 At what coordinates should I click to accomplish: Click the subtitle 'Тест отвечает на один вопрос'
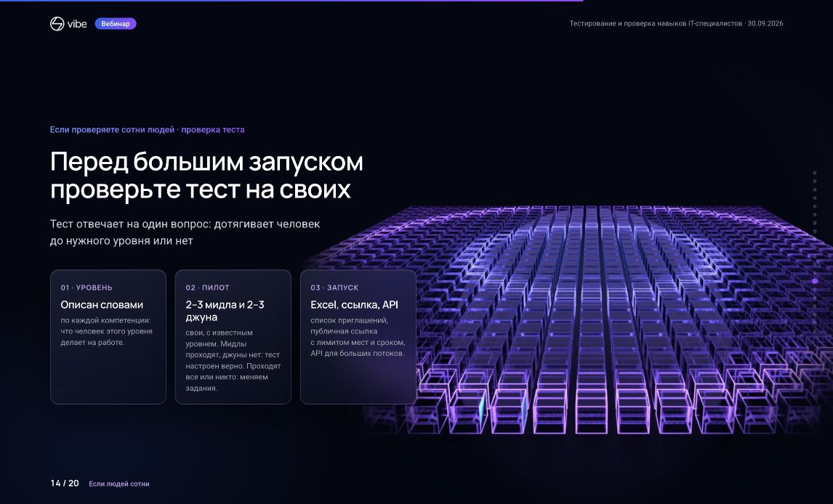[x=185, y=232]
